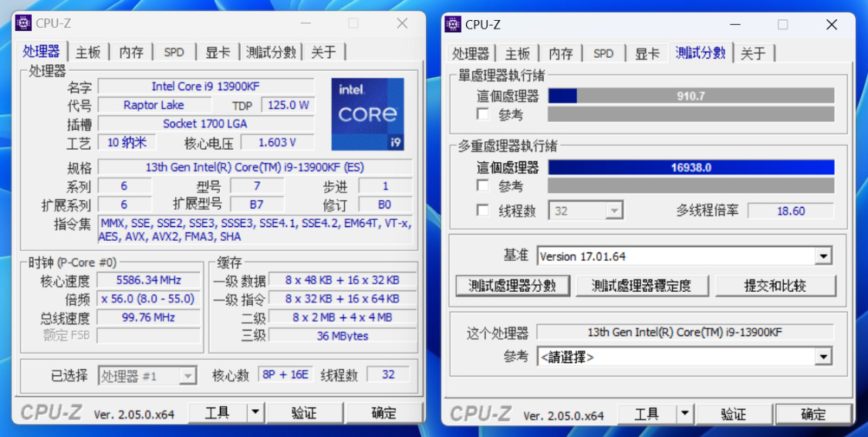
Task: Open 主板 tab in right CPU-Z window
Action: (x=518, y=54)
